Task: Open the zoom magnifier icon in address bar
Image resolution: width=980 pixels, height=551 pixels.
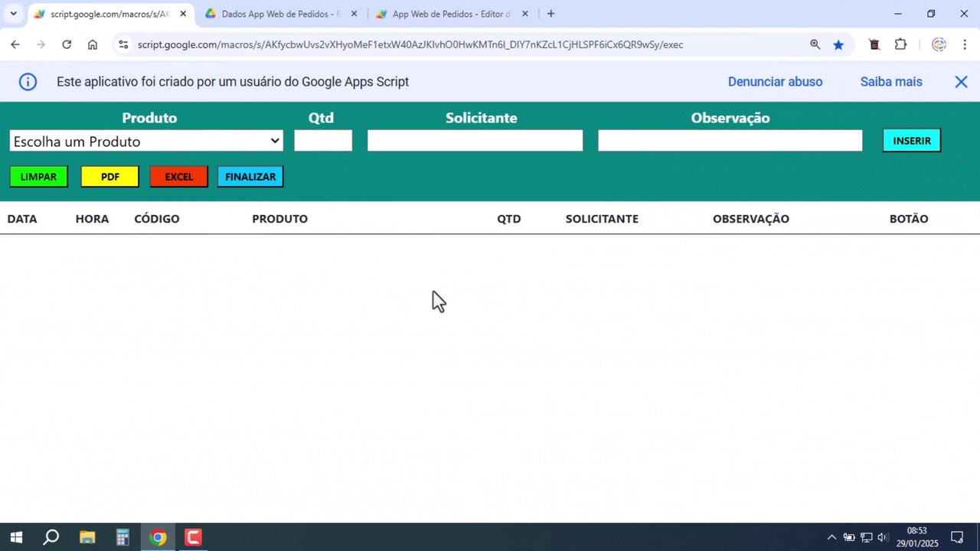Action: pos(815,44)
